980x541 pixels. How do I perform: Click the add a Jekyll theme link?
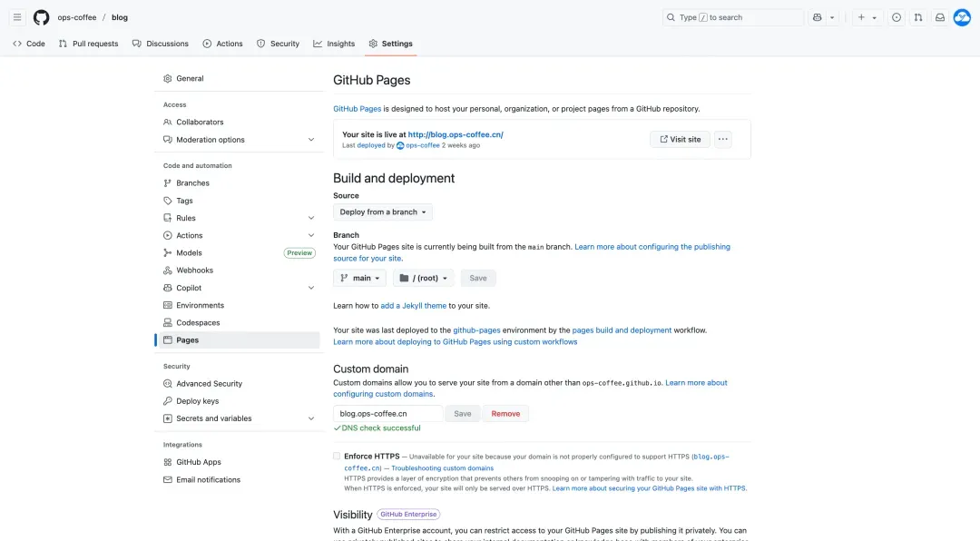pos(413,306)
